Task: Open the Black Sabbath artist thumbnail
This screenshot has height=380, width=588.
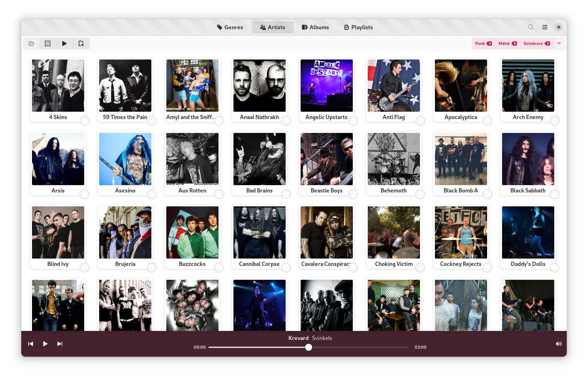Action: (x=528, y=159)
